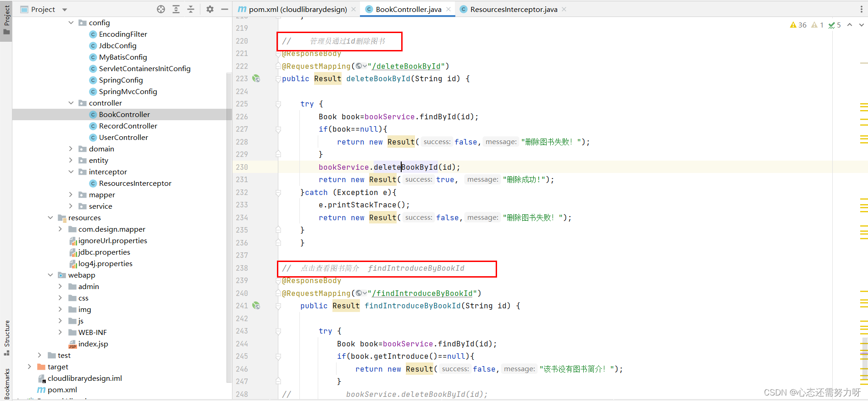This screenshot has height=401, width=868.
Task: Expand the WEB-INF folder
Action: [x=60, y=332]
